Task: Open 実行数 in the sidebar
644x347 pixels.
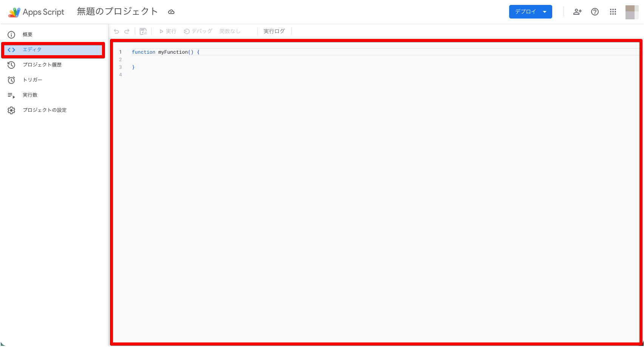Action: tap(30, 95)
